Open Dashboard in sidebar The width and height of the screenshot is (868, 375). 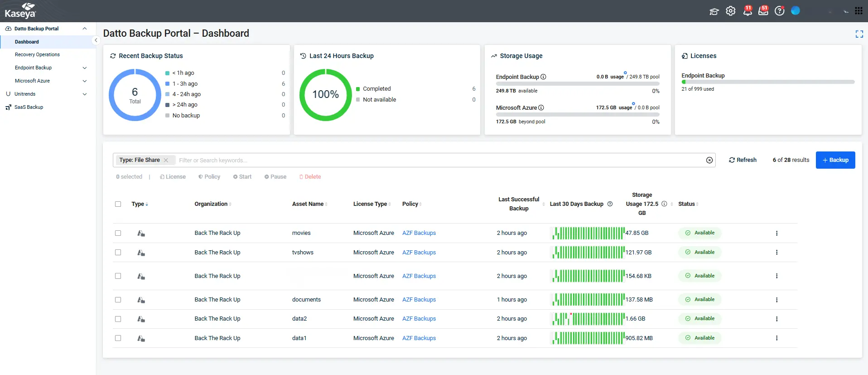[48, 42]
